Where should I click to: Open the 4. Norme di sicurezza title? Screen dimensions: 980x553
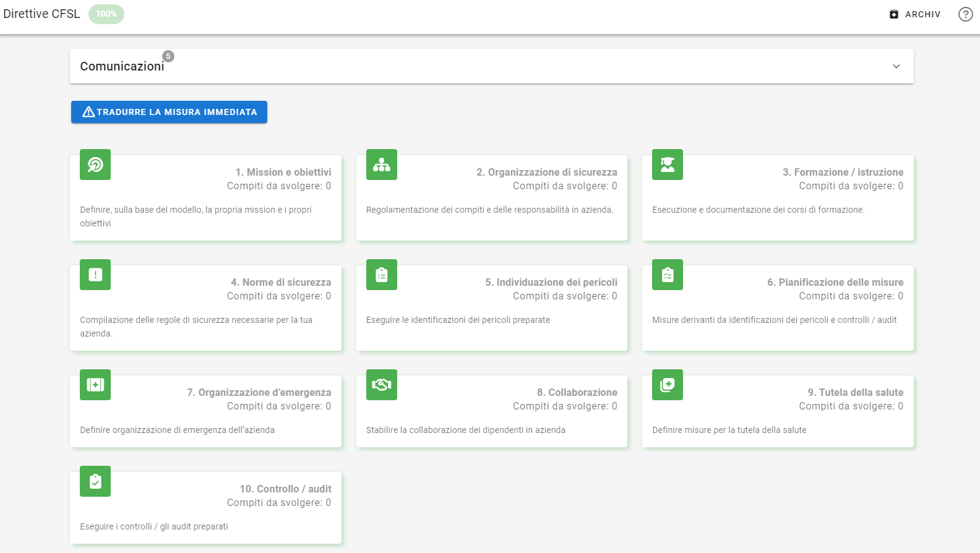(x=282, y=282)
